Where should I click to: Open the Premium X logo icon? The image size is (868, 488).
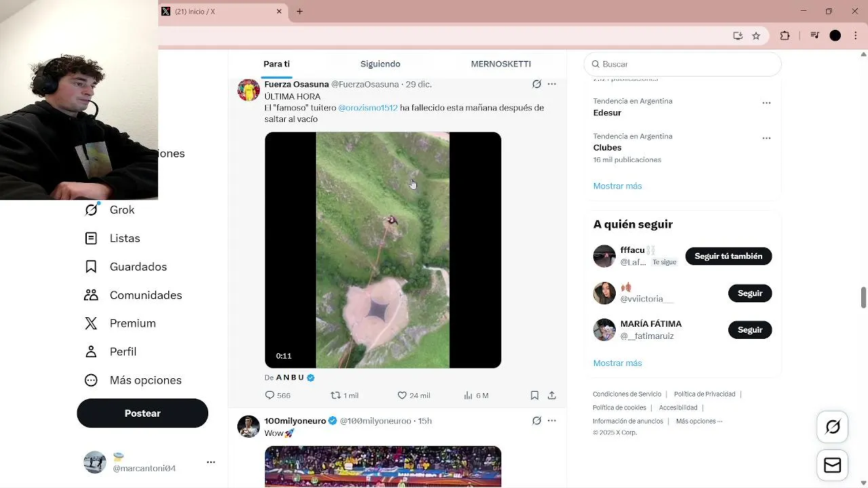pos(91,323)
